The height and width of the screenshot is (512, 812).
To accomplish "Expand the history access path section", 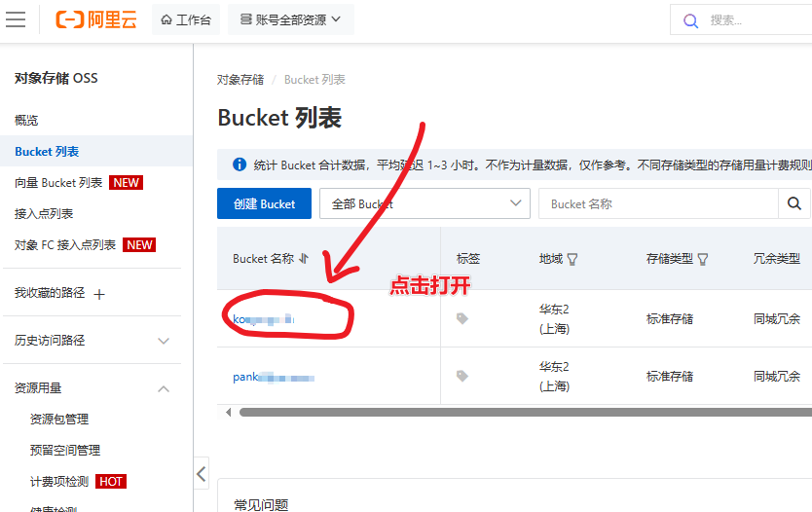I will [x=163, y=341].
